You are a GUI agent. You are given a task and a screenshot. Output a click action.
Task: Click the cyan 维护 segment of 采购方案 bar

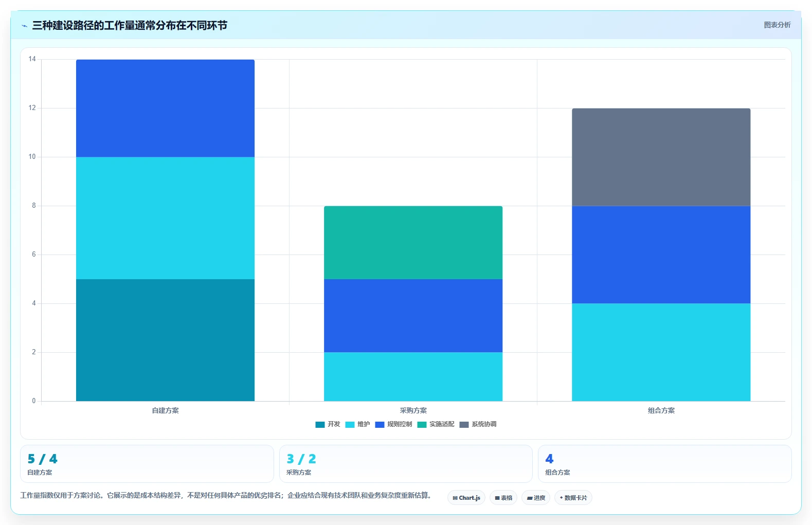click(413, 376)
